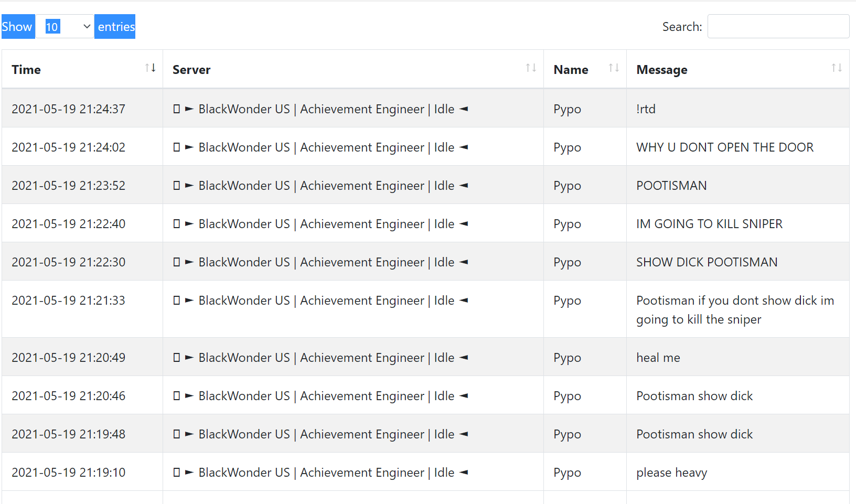Sort table by the Server column header
The height and width of the screenshot is (504, 856).
click(x=353, y=69)
